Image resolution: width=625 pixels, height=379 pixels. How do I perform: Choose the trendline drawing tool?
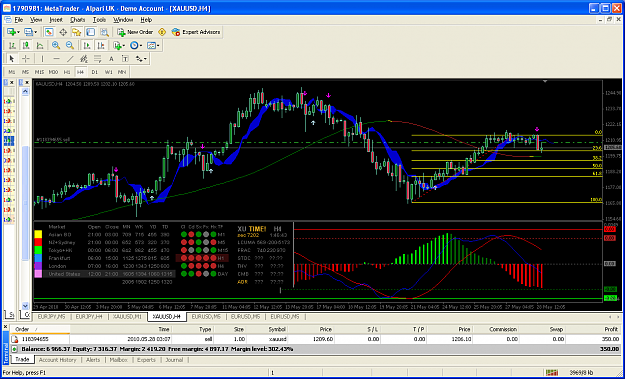(x=70, y=59)
